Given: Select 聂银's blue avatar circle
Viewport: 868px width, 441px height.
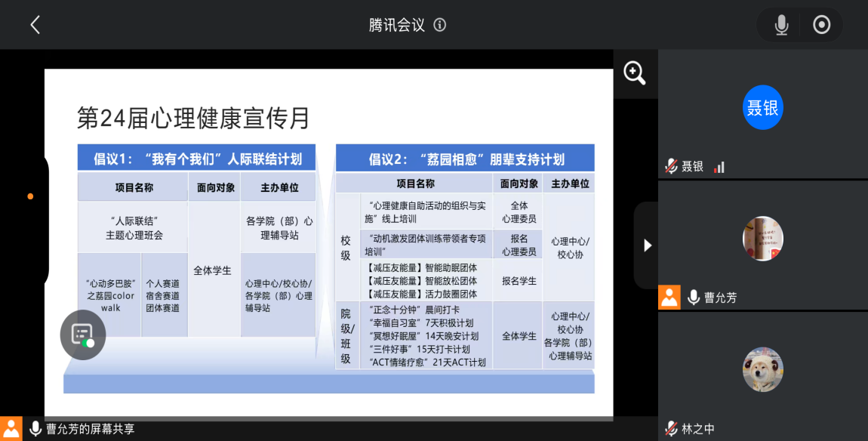Looking at the screenshot, I should pos(762,108).
